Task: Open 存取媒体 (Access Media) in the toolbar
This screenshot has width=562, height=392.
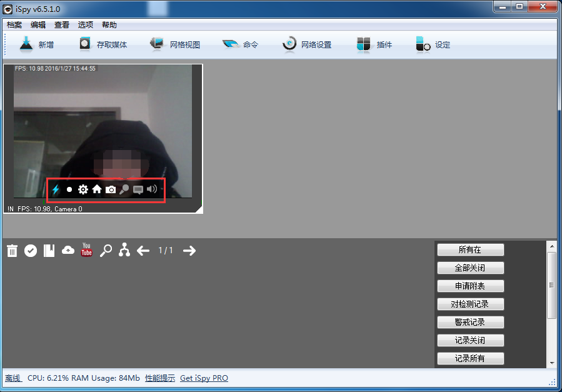Action: pos(103,45)
